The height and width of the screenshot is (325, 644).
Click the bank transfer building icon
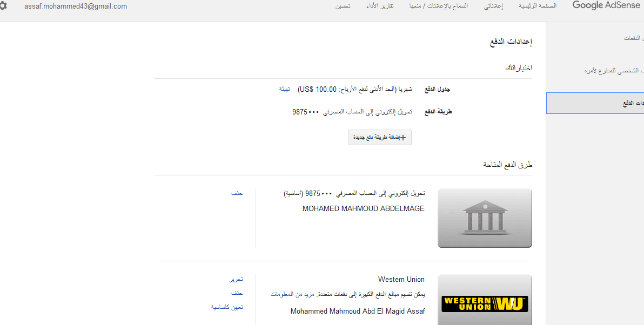pos(485,218)
